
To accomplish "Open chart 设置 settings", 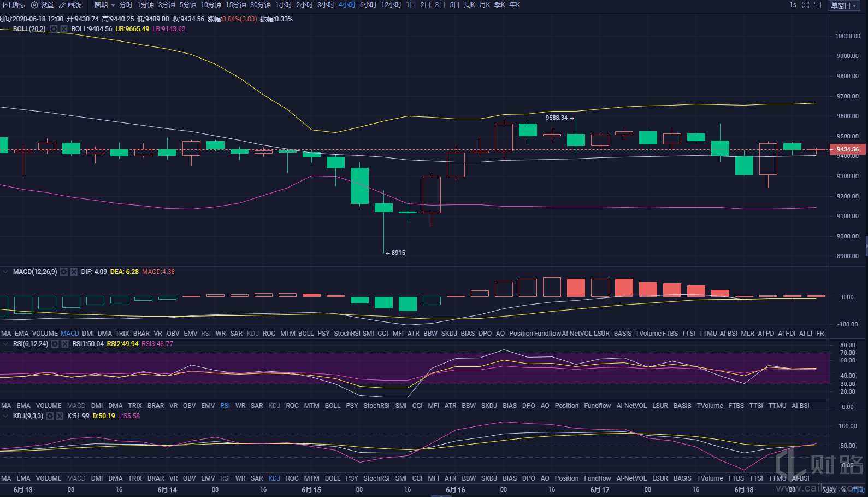I will pyautogui.click(x=43, y=5).
